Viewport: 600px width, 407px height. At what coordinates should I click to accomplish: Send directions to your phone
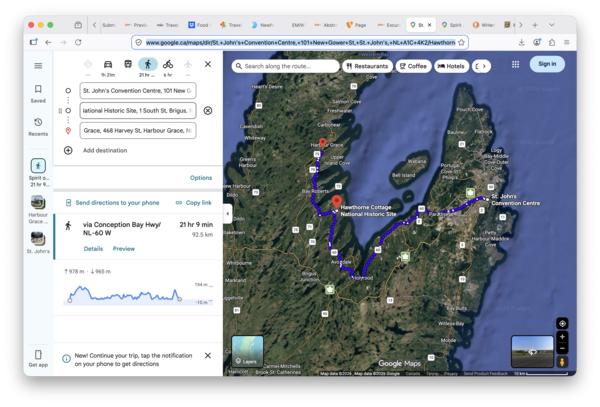112,203
